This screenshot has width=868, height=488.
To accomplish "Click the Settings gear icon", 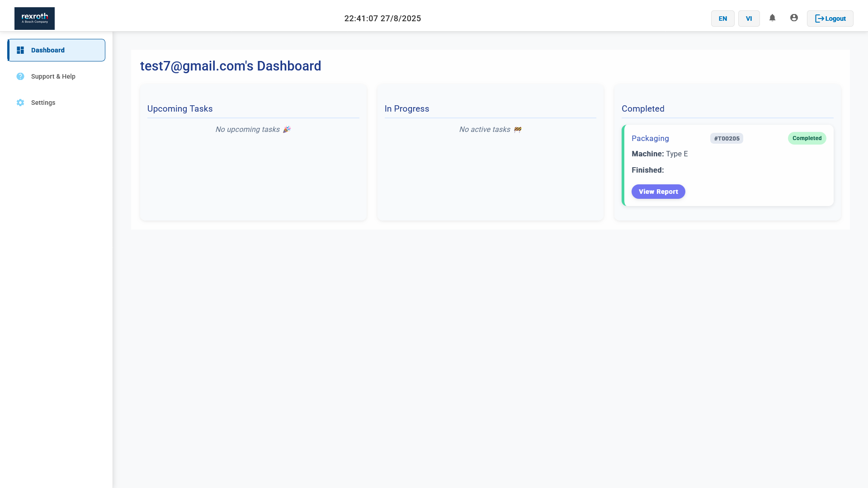I will click(x=20, y=103).
